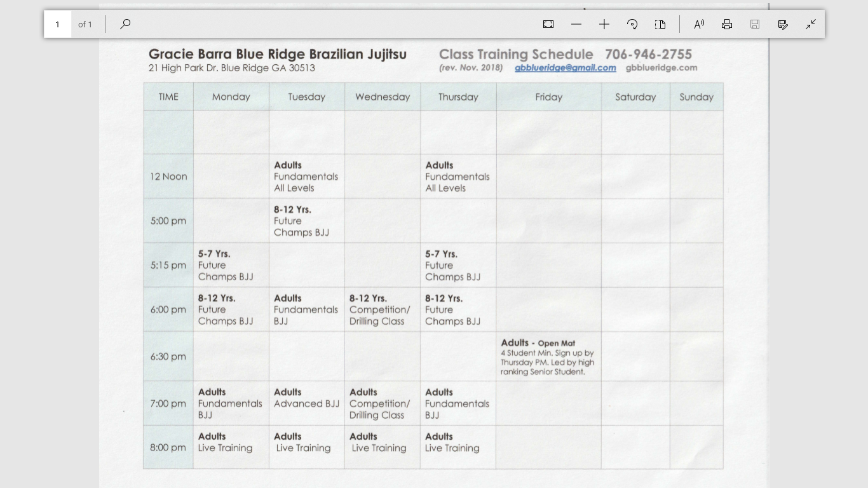Click the Save icon
Image resolution: width=868 pixels, height=488 pixels.
tap(755, 24)
